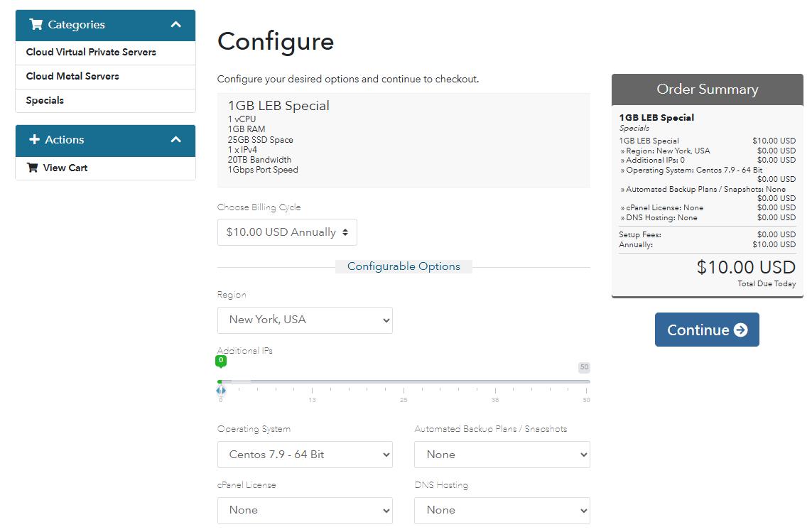Open the cPanel License dropdown
This screenshot has width=812, height=532.
pyautogui.click(x=305, y=511)
